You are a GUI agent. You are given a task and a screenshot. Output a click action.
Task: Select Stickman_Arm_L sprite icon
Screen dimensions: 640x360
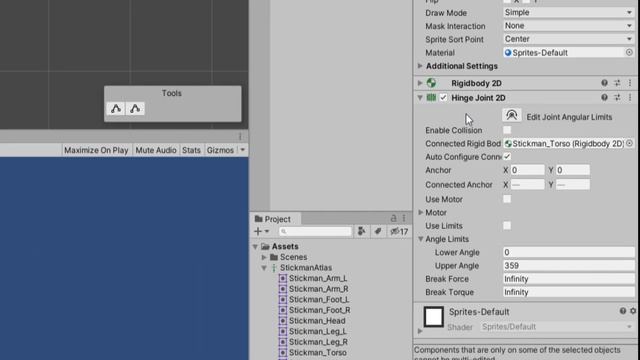(x=282, y=278)
